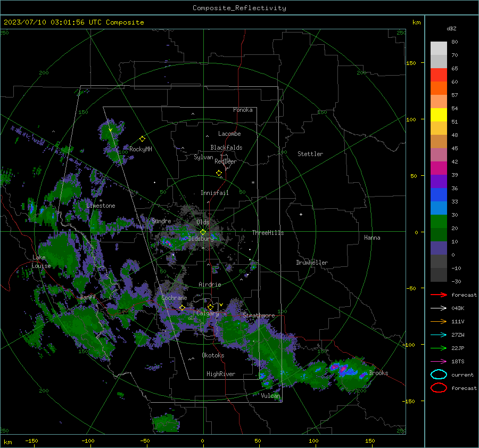Image resolution: width=479 pixels, height=448 pixels.
Task: Click the km label at top-right of map
Action: pos(416,22)
